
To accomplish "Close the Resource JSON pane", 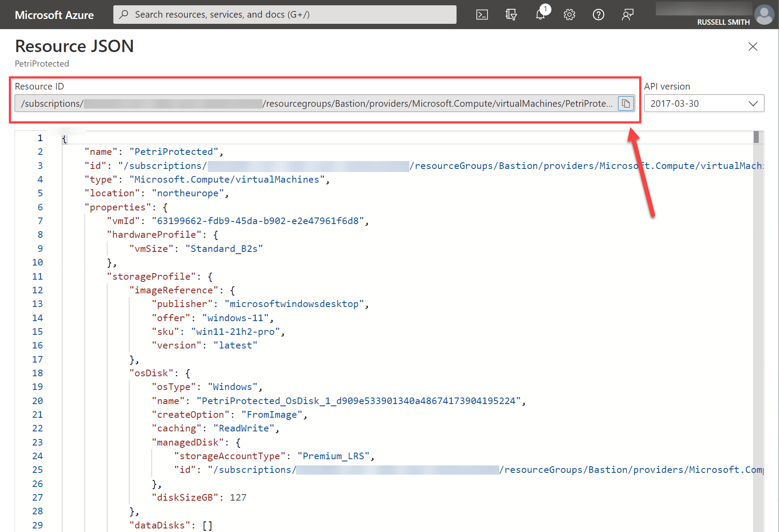I will point(753,47).
